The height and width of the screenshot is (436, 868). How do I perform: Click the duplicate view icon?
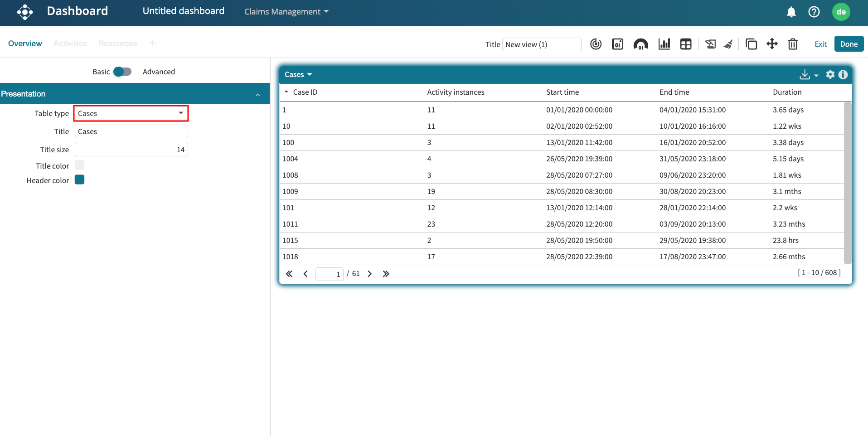point(751,44)
